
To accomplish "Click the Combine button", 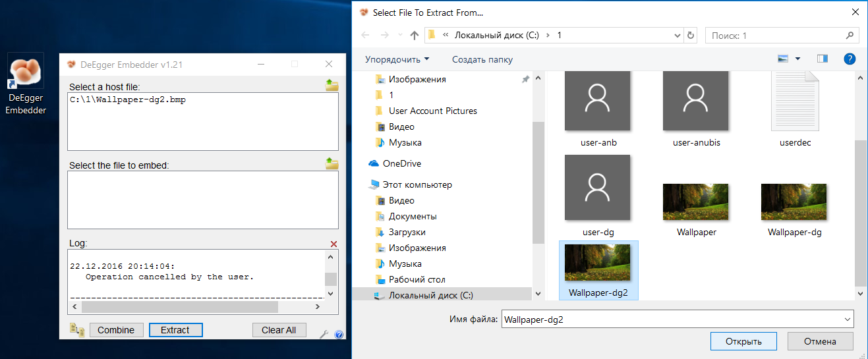I will tap(116, 330).
